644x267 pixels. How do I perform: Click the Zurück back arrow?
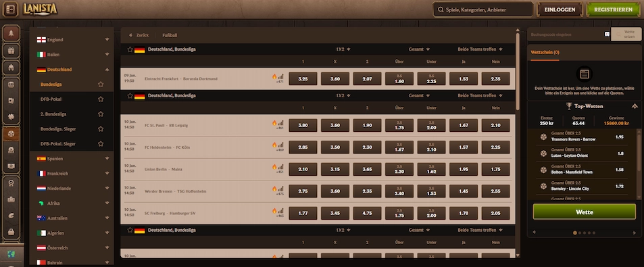(130, 35)
